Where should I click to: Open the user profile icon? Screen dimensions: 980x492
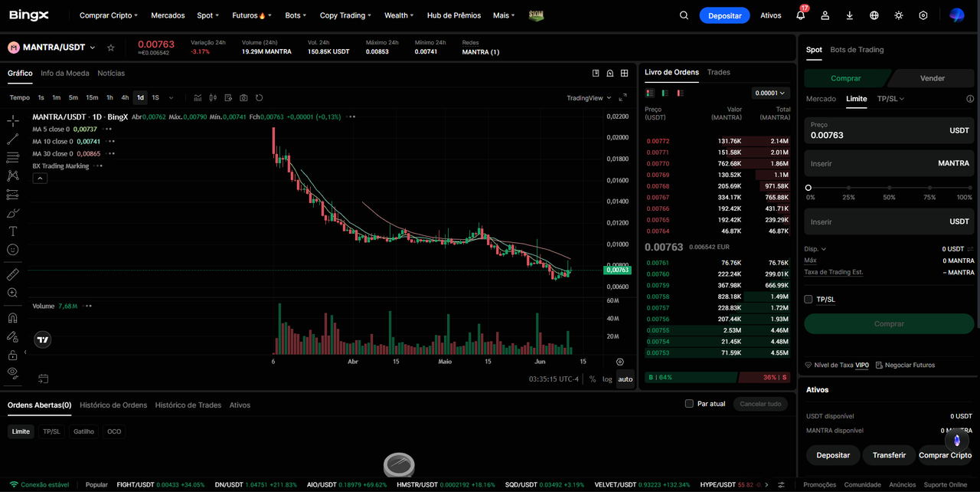tap(825, 15)
